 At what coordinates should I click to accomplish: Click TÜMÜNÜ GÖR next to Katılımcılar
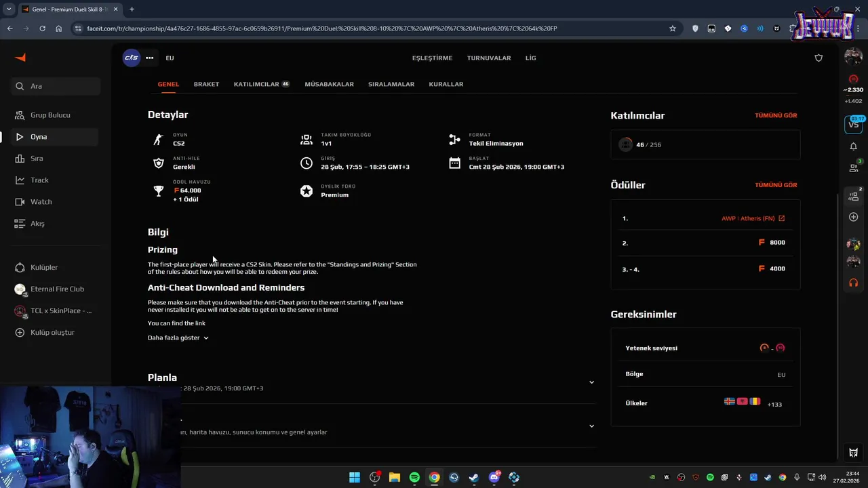coord(776,116)
